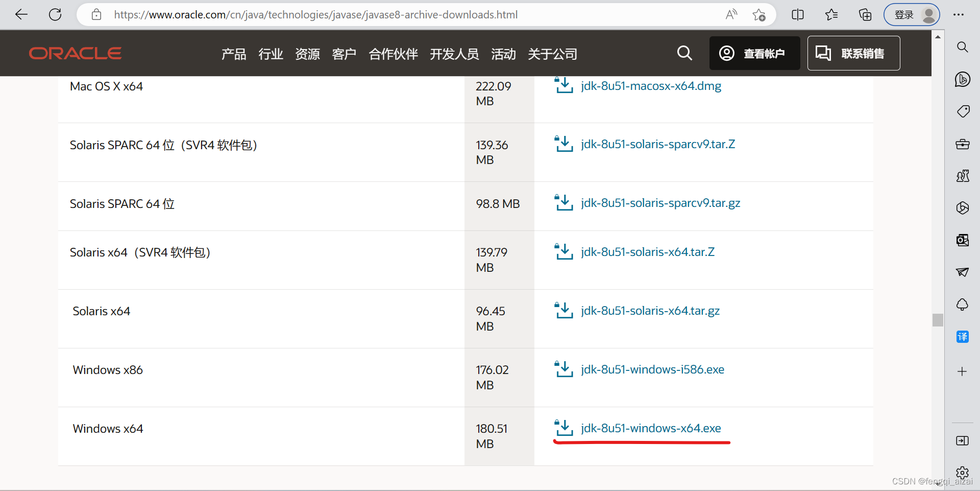
Task: Open the 活动 menu
Action: point(503,54)
